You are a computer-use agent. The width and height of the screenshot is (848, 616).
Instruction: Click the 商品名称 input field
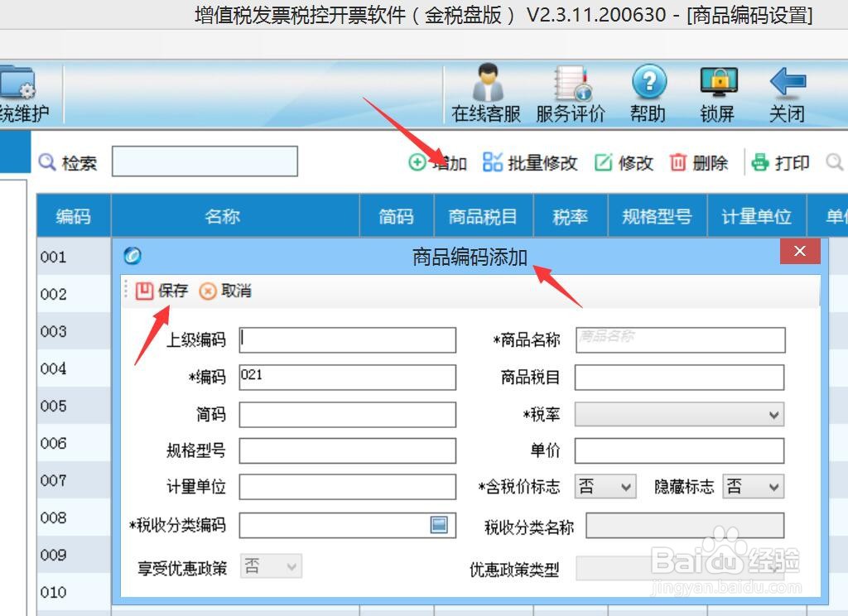click(x=679, y=339)
